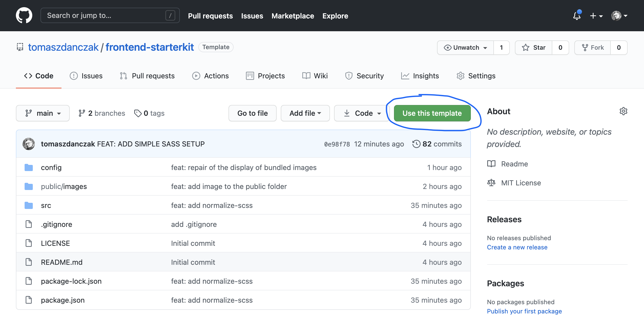Open the Insights tab

coord(420,76)
